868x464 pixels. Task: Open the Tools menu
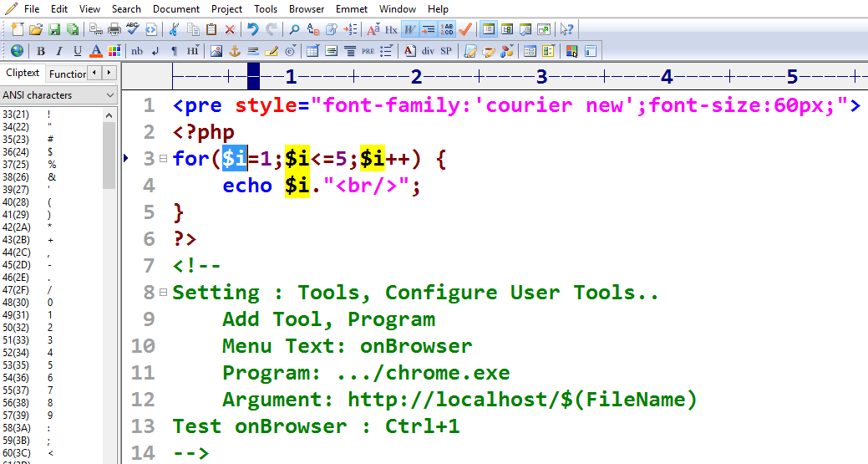coord(266,8)
